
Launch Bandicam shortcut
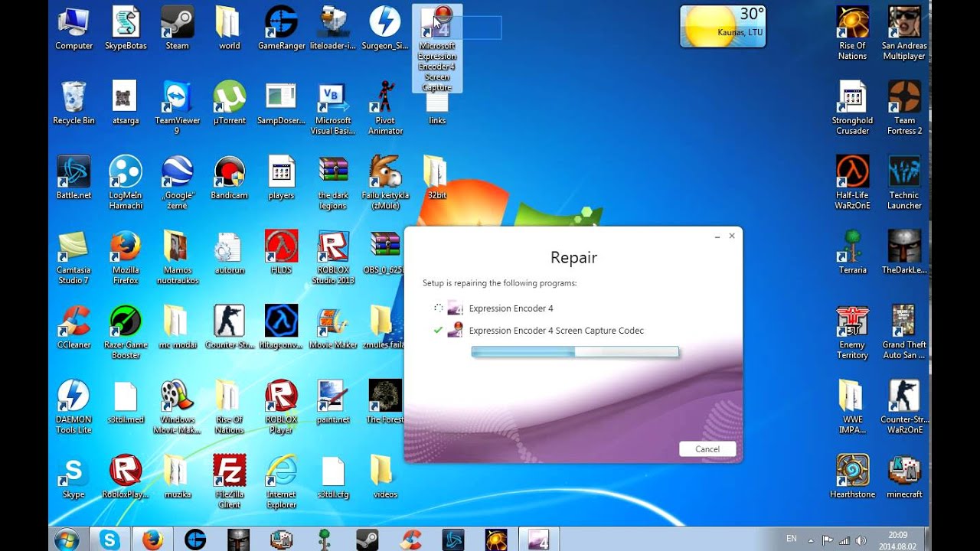[229, 178]
